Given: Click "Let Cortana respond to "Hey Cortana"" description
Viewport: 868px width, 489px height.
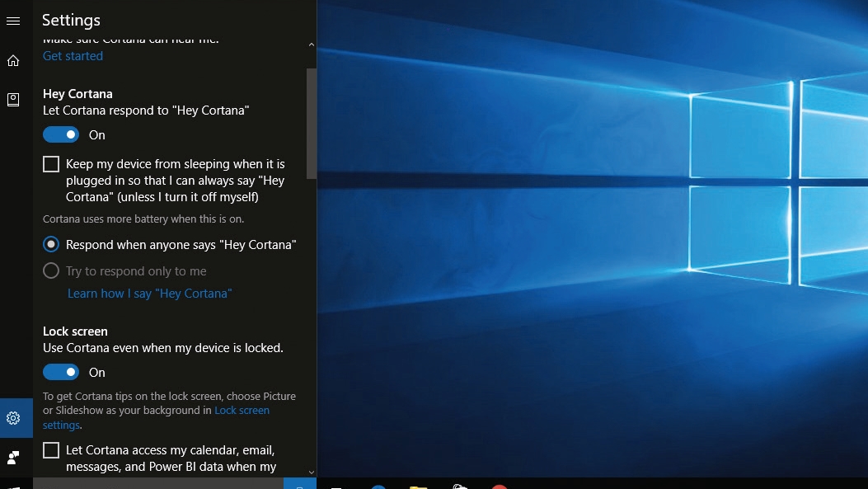Looking at the screenshot, I should [x=146, y=110].
